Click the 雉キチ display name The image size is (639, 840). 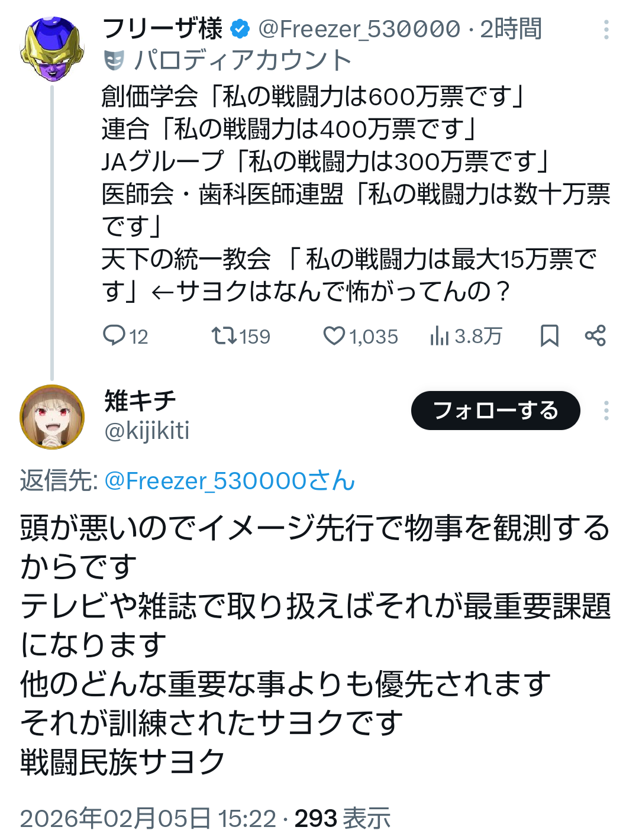140,401
